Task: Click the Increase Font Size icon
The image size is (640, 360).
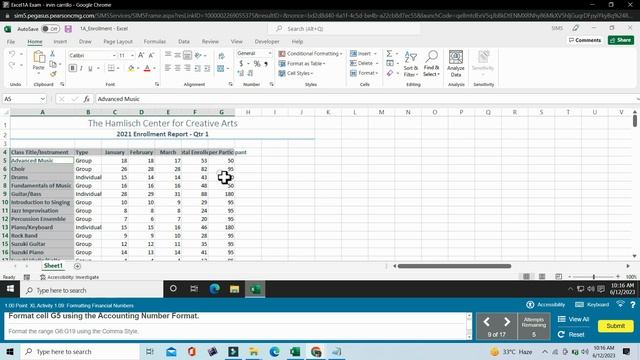Action: [x=141, y=55]
